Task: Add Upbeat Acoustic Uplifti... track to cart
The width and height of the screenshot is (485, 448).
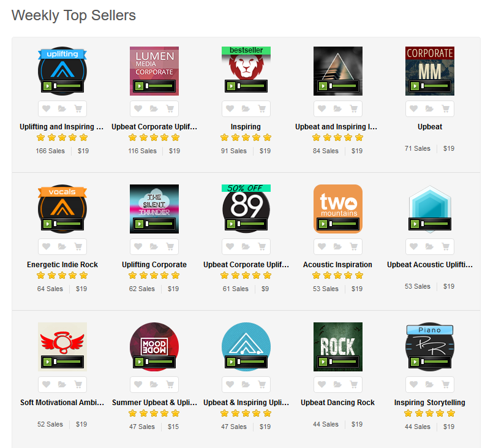Action: point(445,246)
